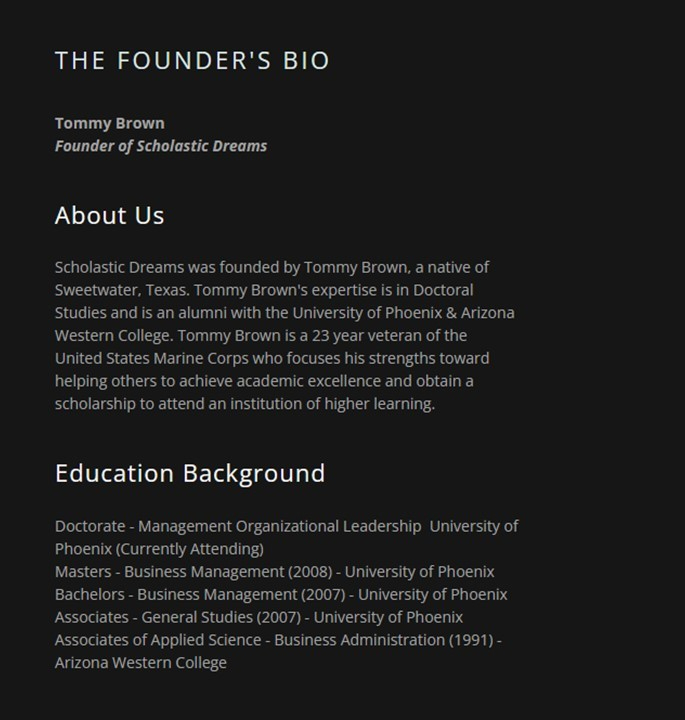Click the "THE FOUNDER'S BIO" heading

[192, 60]
